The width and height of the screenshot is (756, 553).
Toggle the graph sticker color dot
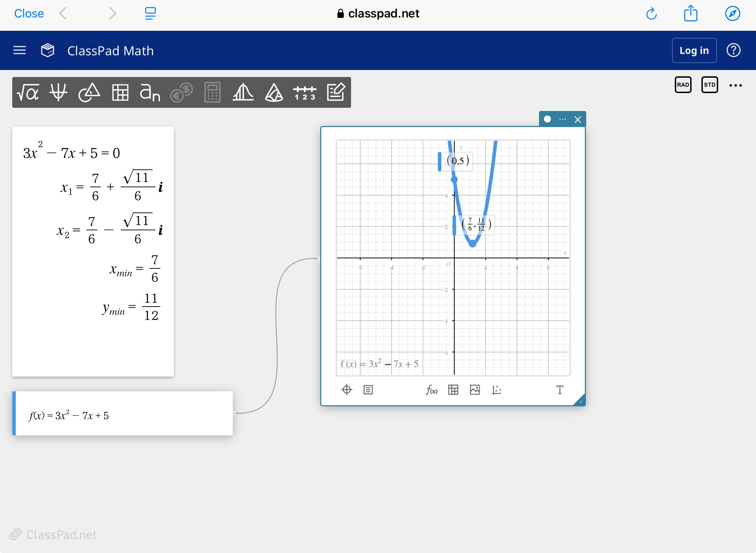click(x=547, y=119)
